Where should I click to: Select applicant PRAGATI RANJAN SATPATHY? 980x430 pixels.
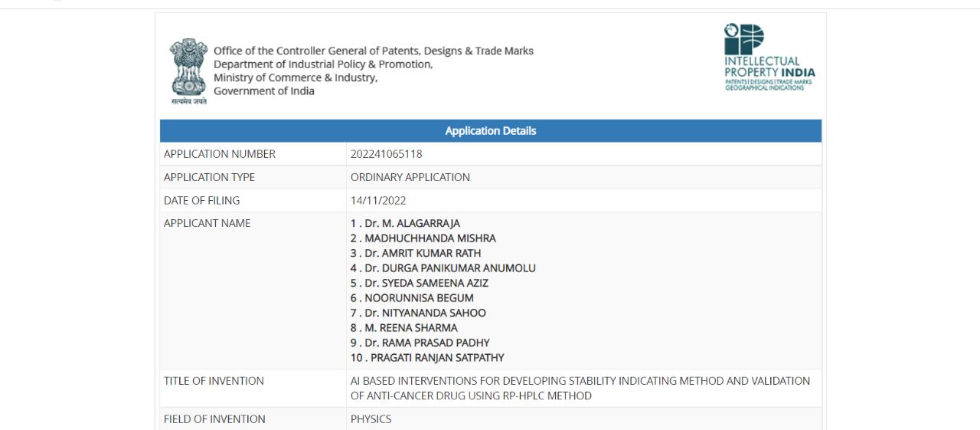tap(427, 358)
